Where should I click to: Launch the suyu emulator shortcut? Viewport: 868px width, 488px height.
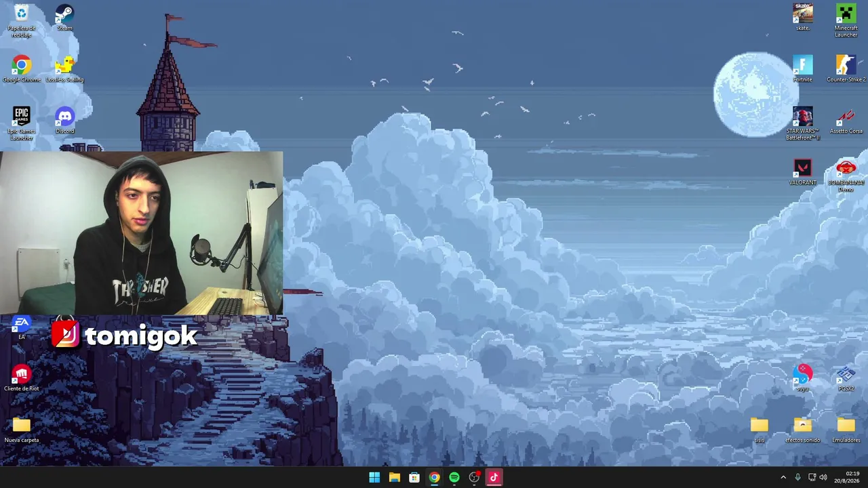pos(803,378)
